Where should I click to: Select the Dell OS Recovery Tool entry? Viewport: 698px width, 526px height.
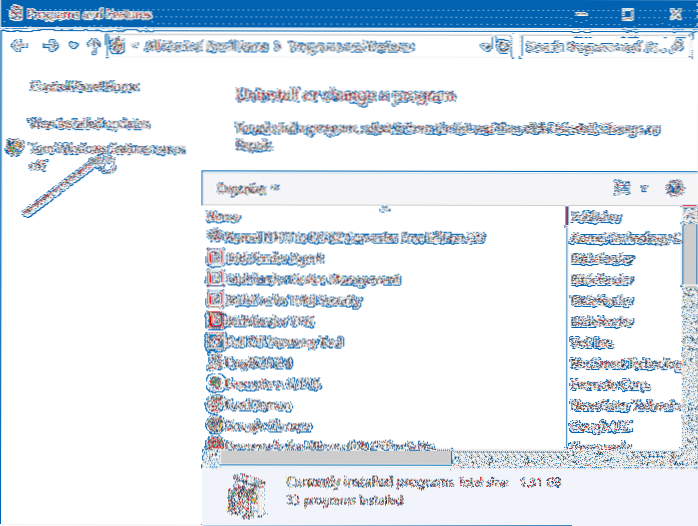tap(284, 342)
